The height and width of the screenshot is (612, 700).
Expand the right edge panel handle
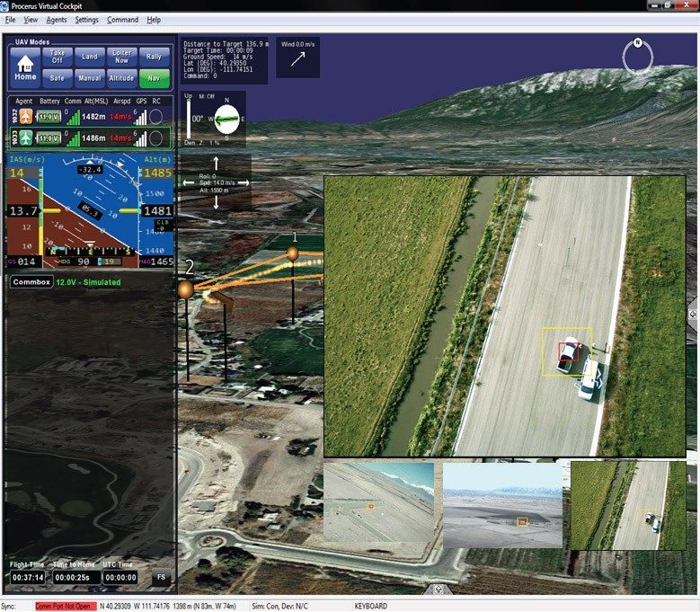click(694, 314)
